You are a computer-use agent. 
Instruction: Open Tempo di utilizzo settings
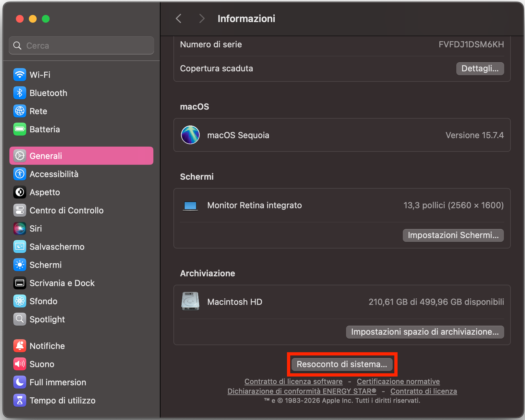coord(20,400)
